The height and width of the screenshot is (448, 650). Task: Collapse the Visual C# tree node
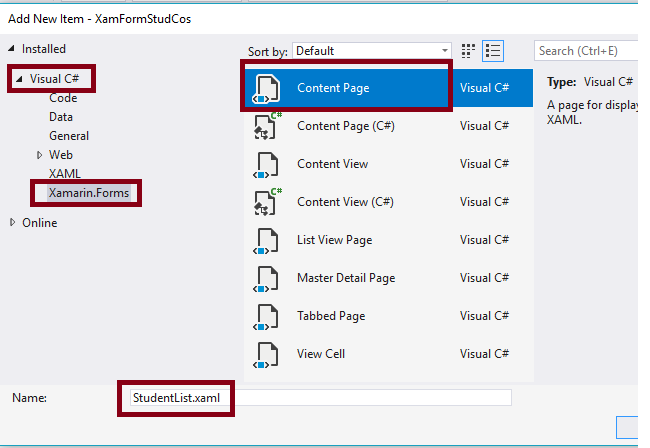[20, 78]
